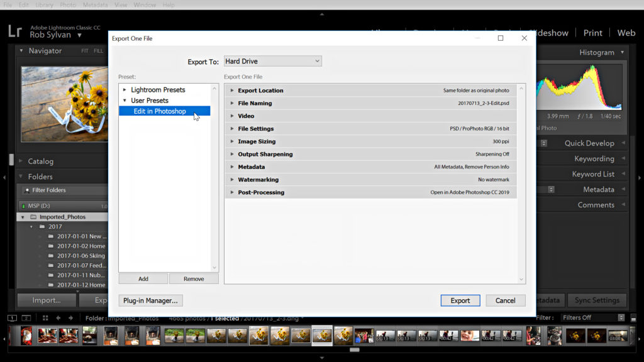The height and width of the screenshot is (362, 644).
Task: Open the Export To dropdown
Action: (x=272, y=61)
